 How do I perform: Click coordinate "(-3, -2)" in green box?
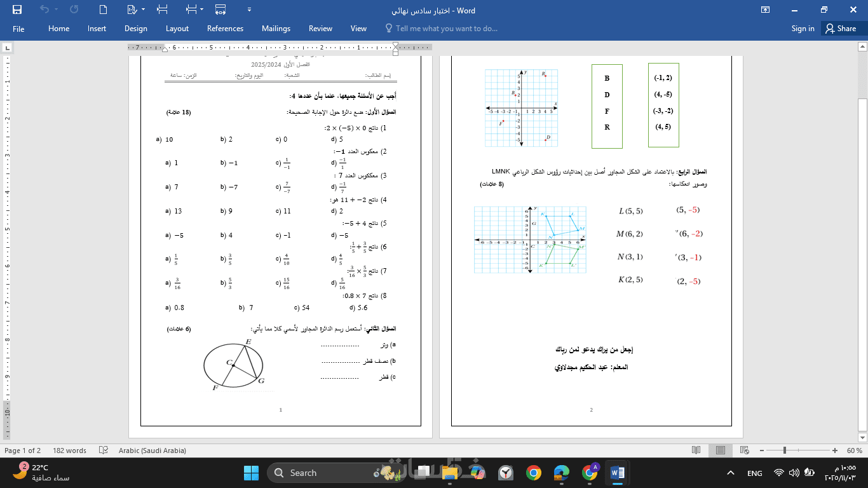pos(663,111)
